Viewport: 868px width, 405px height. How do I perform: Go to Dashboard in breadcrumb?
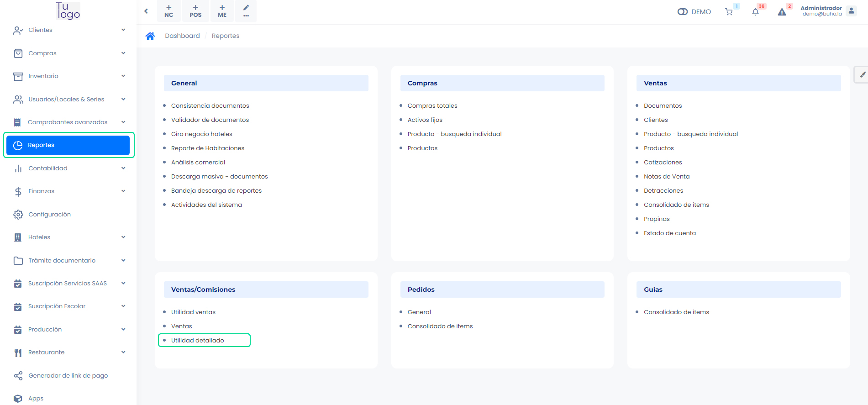pyautogui.click(x=182, y=36)
